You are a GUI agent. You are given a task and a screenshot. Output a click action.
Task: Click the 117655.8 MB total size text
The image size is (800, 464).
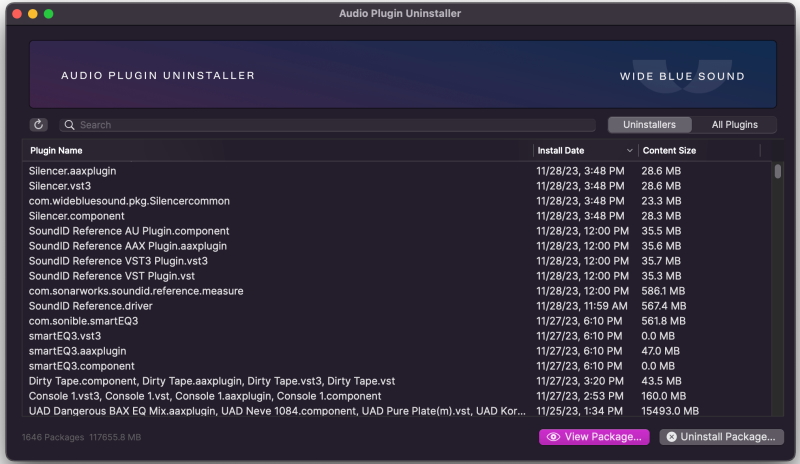pos(115,437)
